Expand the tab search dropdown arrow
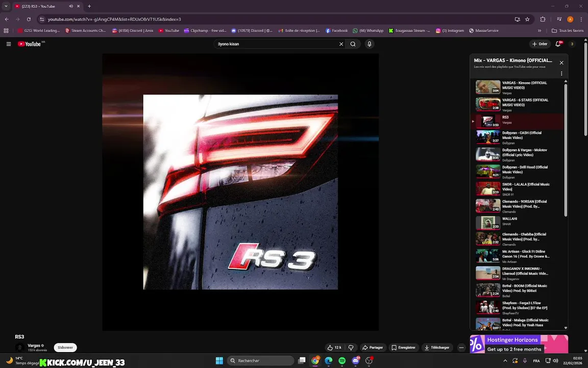 tap(6, 6)
